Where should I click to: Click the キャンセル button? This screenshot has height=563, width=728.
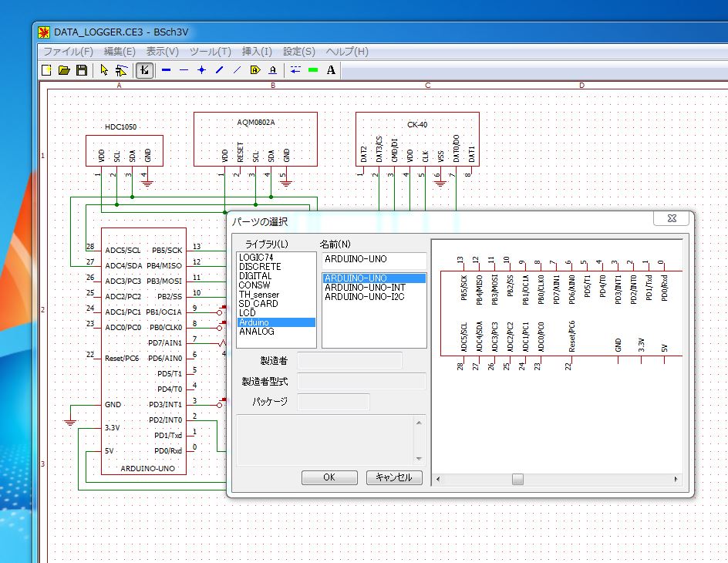[x=394, y=477]
